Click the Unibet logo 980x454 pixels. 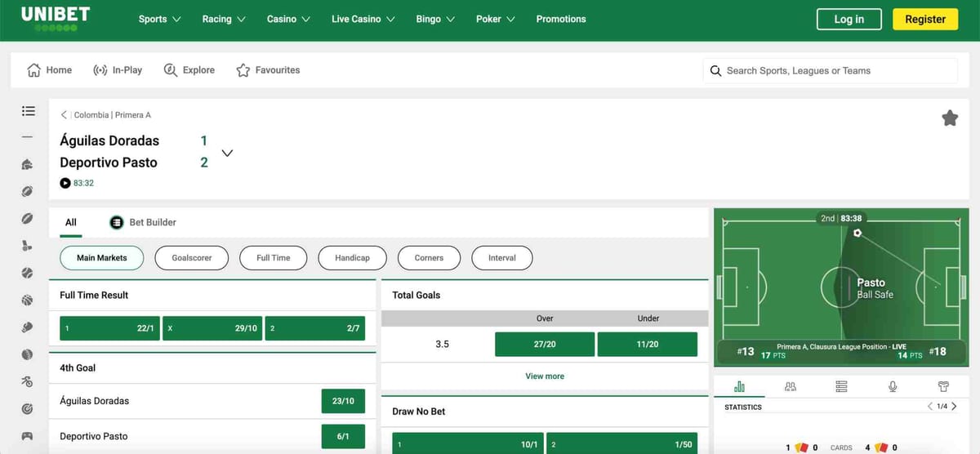[x=56, y=18]
